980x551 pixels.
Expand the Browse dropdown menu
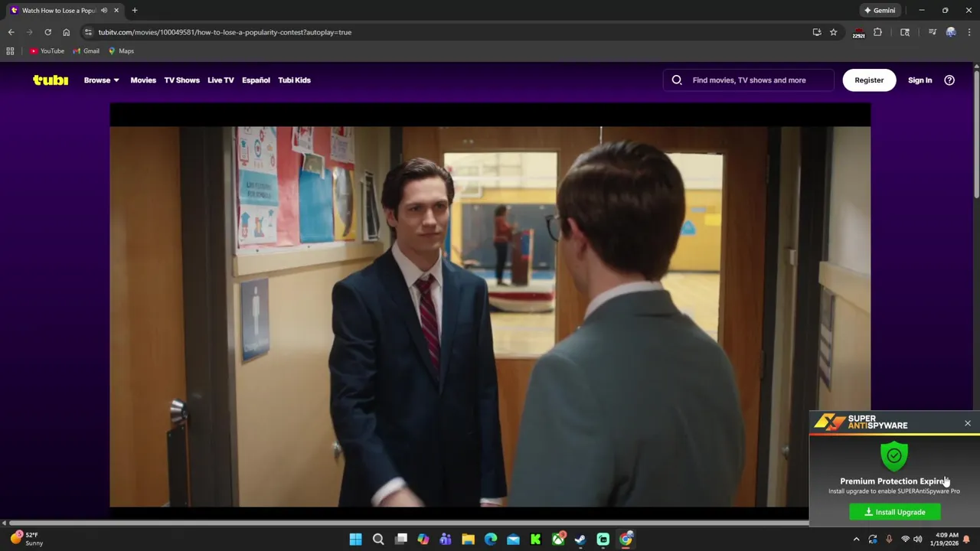pos(101,80)
